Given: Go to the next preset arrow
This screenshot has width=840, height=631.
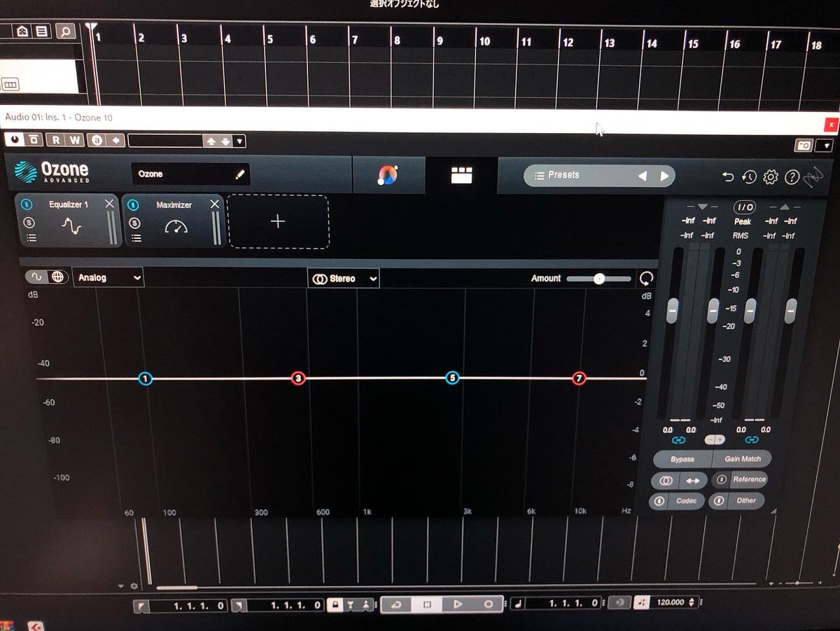Looking at the screenshot, I should (x=664, y=176).
